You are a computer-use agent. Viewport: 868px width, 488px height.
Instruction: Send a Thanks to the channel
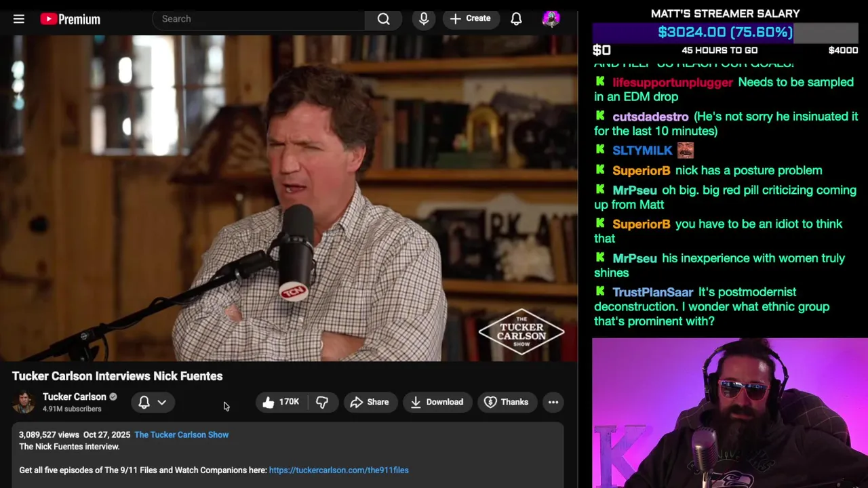[506, 402]
